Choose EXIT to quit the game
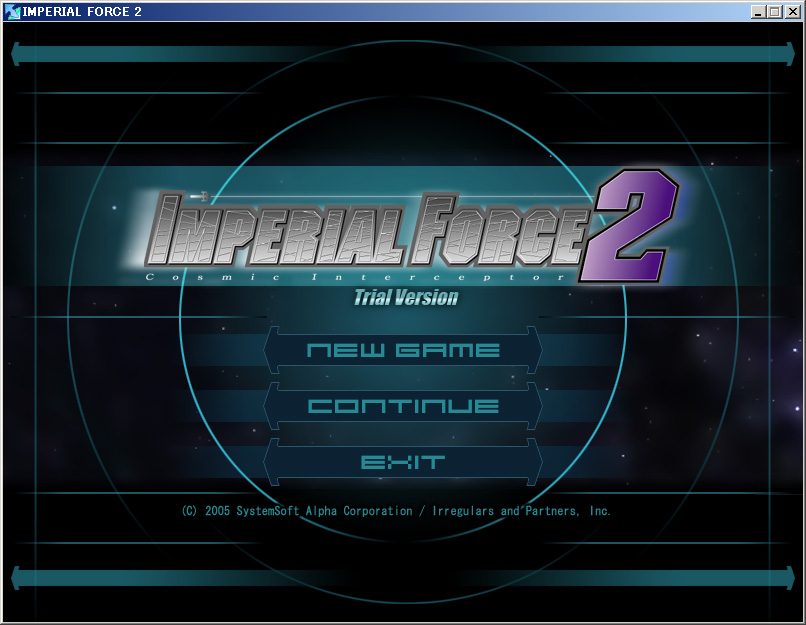This screenshot has height=625, width=806. click(x=403, y=462)
